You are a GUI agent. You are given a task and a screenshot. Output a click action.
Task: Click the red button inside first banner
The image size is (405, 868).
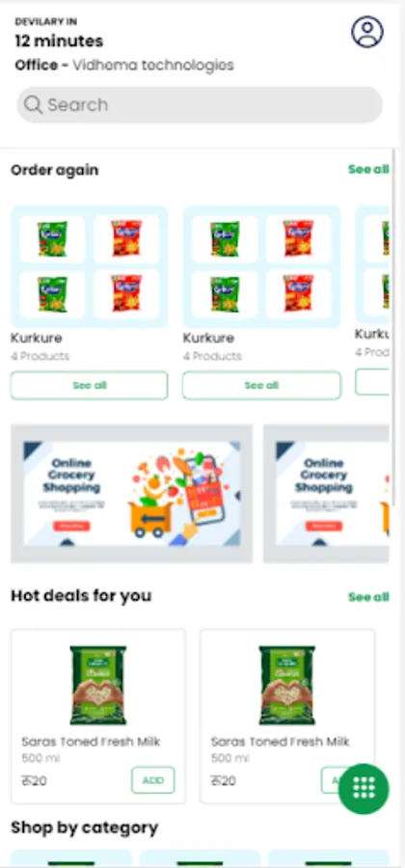click(x=72, y=526)
